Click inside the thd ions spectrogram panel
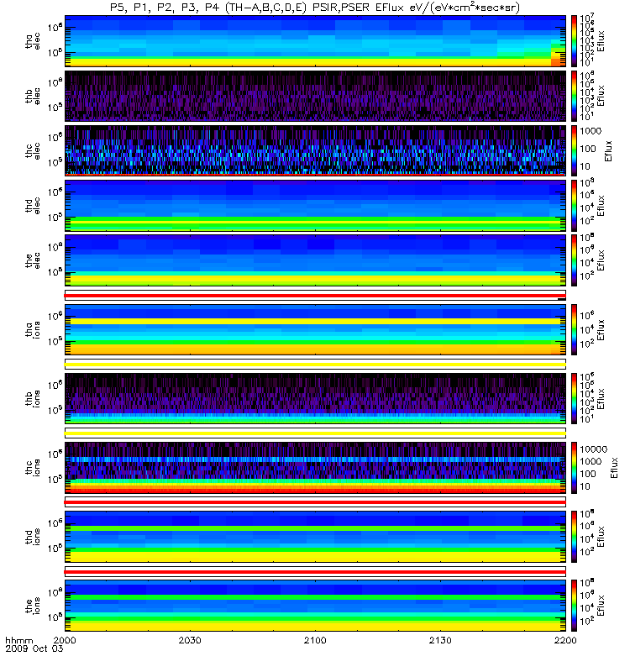Screen dimensions: 630x672 point(315,537)
